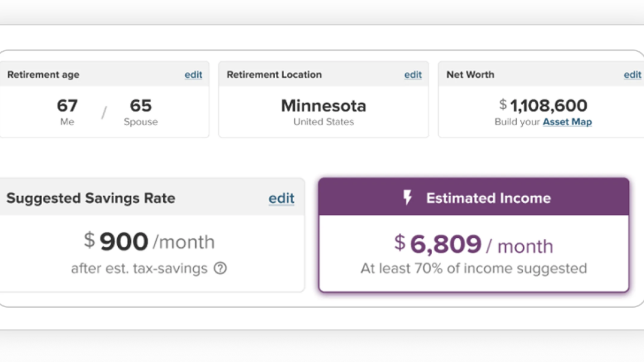This screenshot has height=362, width=644.
Task: Click the edit link for Retirement age
Action: point(193,74)
